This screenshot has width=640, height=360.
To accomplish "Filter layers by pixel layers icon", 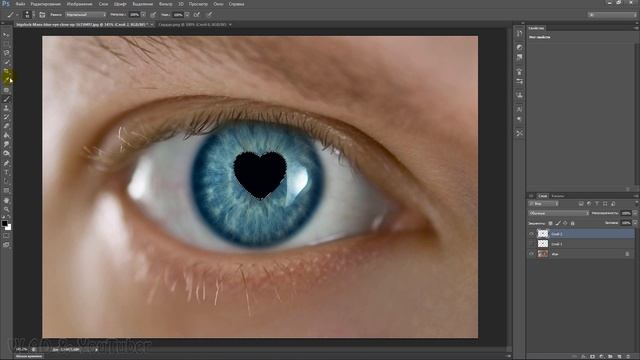I will click(581, 204).
